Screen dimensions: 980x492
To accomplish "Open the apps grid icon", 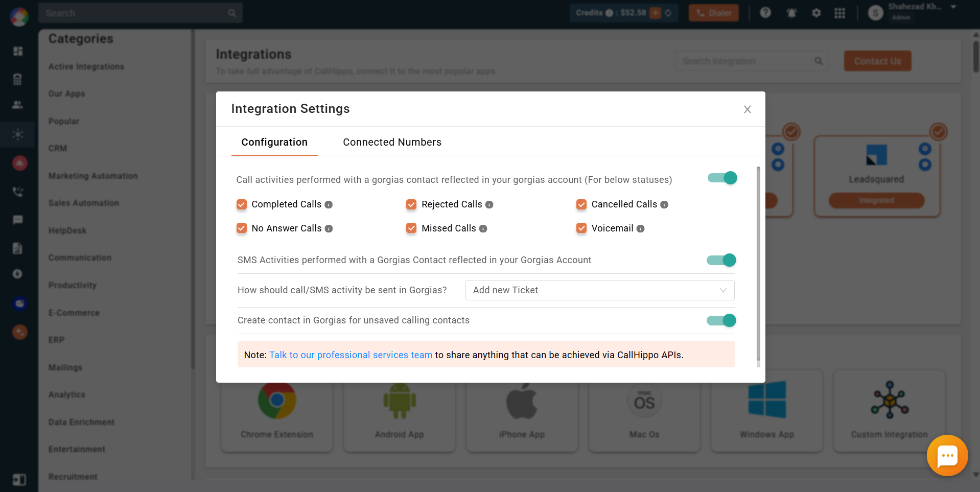I will pyautogui.click(x=839, y=13).
